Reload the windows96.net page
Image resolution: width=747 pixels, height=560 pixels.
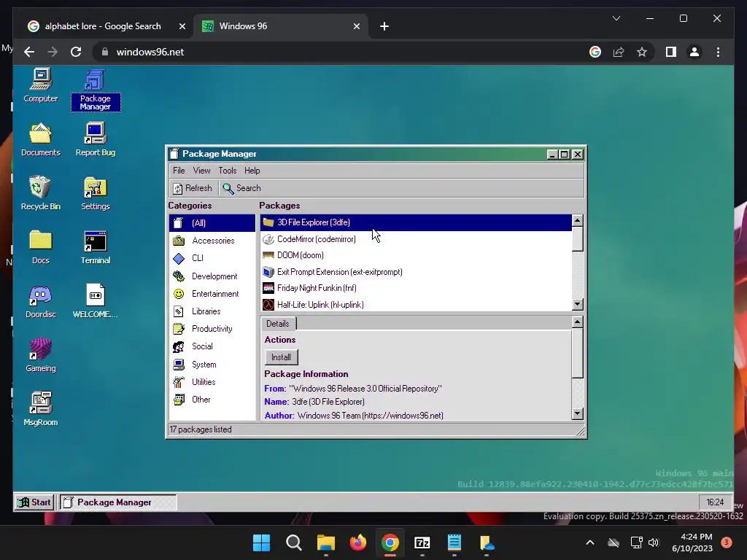pyautogui.click(x=76, y=52)
